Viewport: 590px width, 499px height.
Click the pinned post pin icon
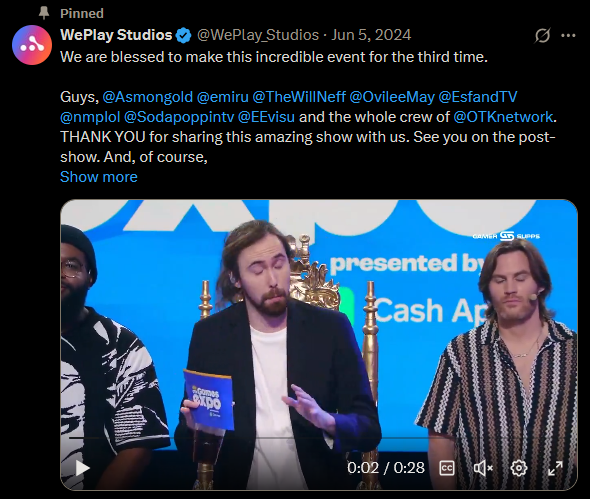44,13
